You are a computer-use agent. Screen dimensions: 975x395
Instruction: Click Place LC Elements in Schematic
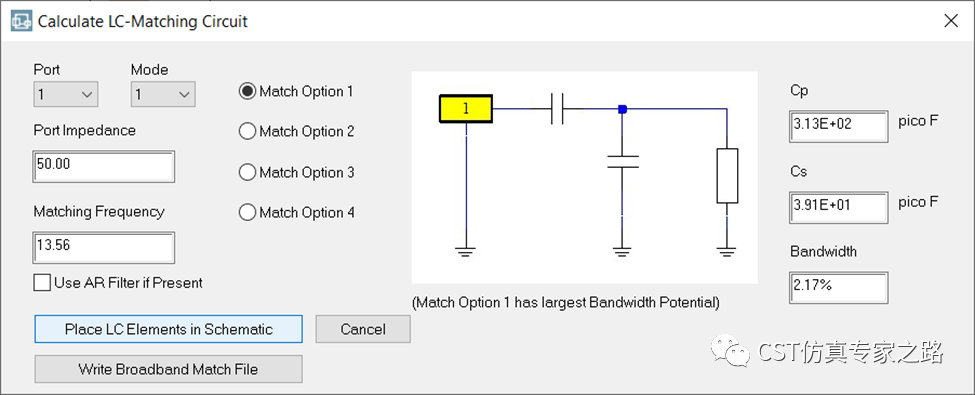(x=169, y=329)
